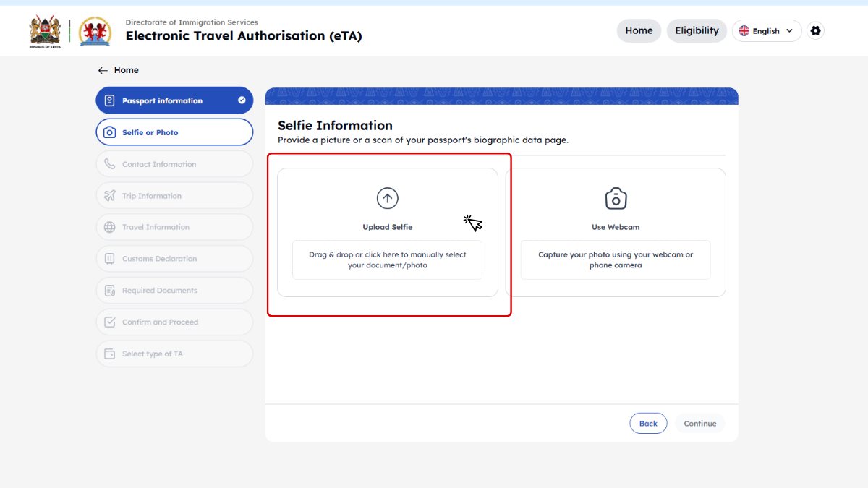Click the Republic of Kenya coat of arms
The width and height of the screenshot is (868, 488).
click(x=45, y=31)
